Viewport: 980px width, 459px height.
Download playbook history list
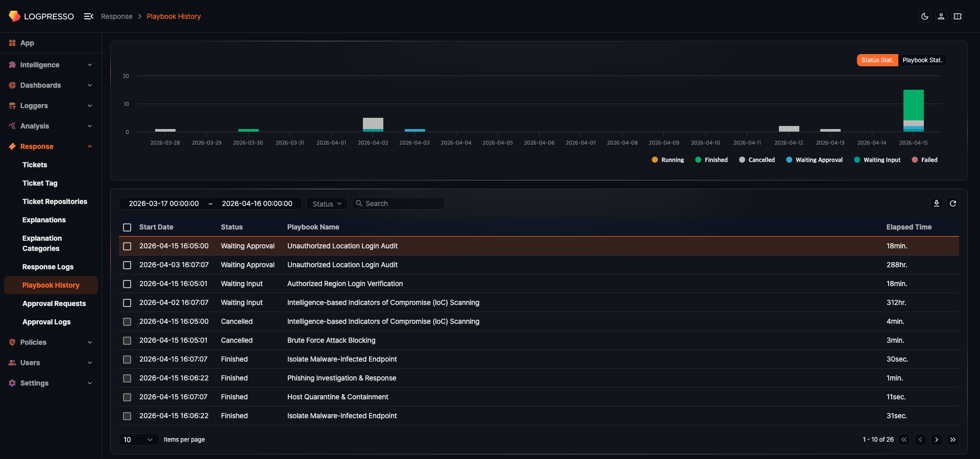936,203
